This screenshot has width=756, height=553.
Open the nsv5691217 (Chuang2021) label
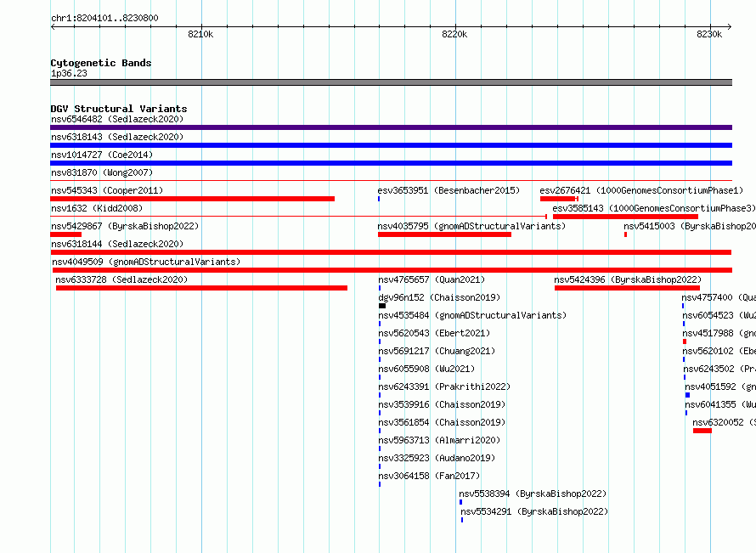(437, 351)
